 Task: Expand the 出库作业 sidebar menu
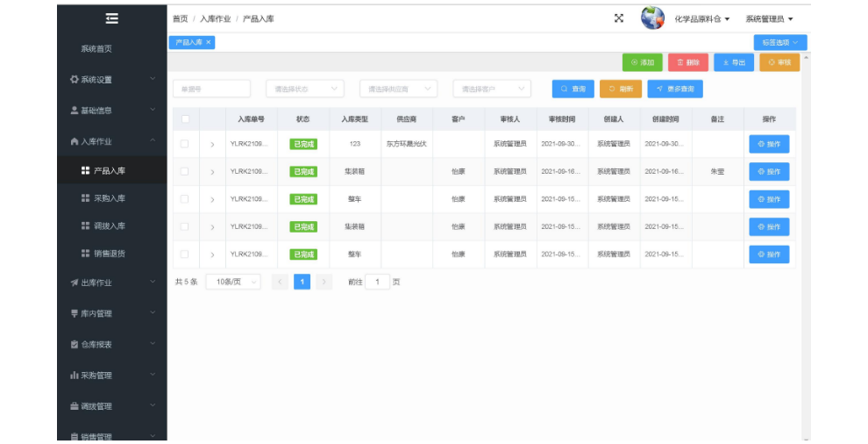(x=112, y=283)
